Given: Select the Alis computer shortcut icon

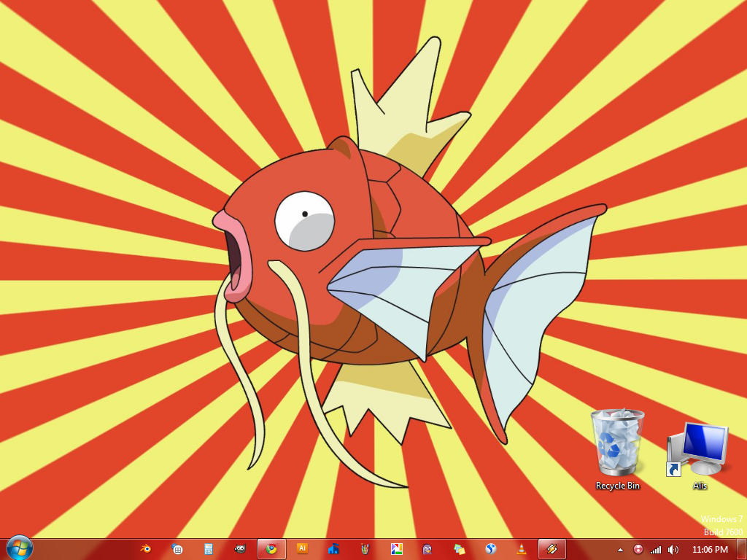Looking at the screenshot, I should pos(699,456).
